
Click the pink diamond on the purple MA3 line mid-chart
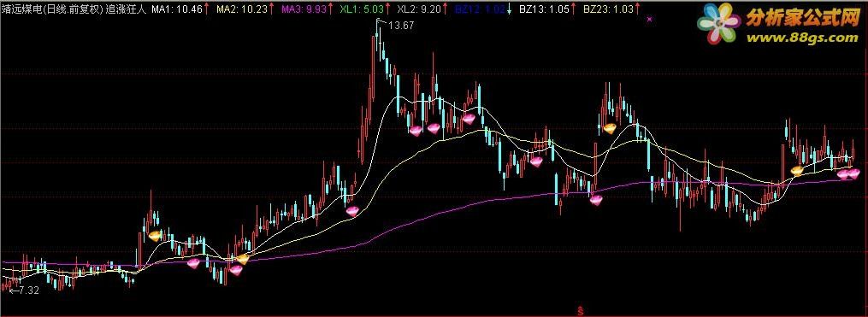tap(596, 200)
